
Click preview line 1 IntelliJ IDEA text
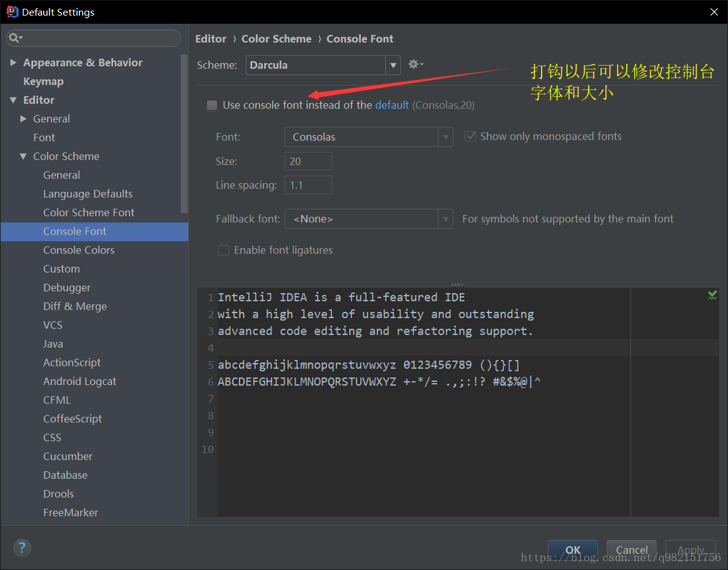(x=341, y=297)
